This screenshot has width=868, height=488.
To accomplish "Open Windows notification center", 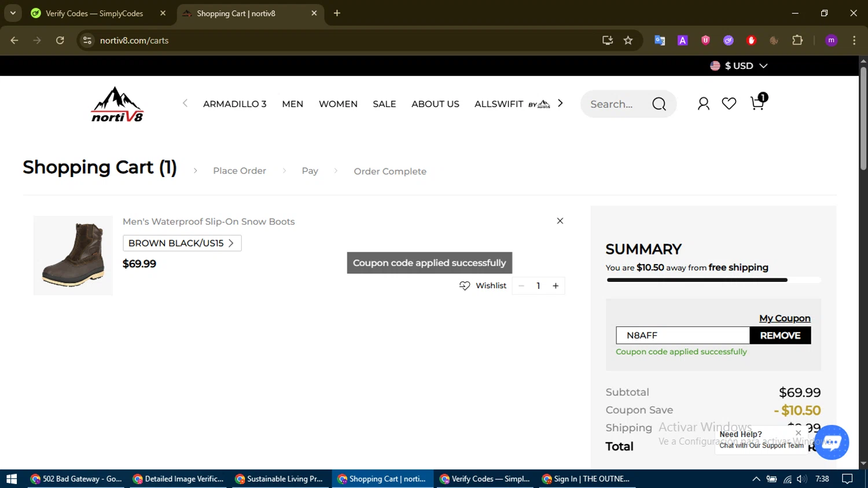I will 848,479.
